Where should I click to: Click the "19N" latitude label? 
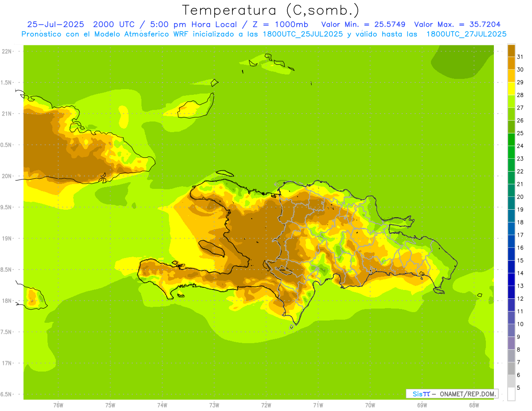tap(7, 239)
